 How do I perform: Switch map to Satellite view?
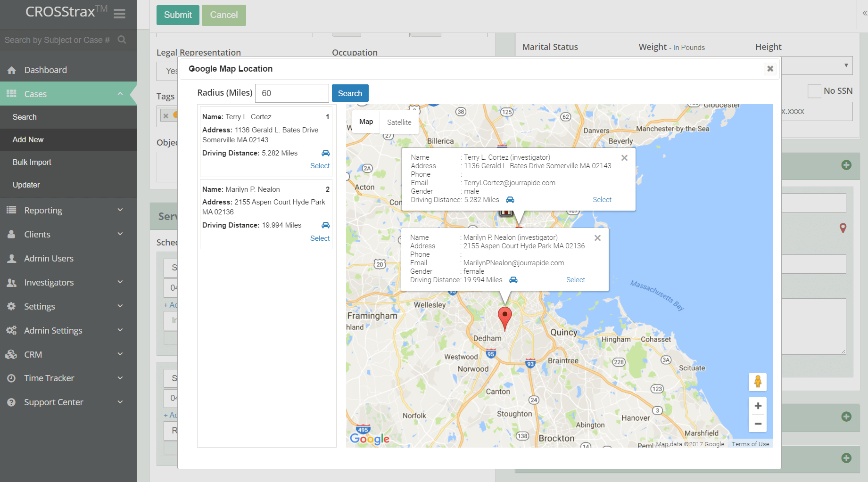[x=399, y=122]
